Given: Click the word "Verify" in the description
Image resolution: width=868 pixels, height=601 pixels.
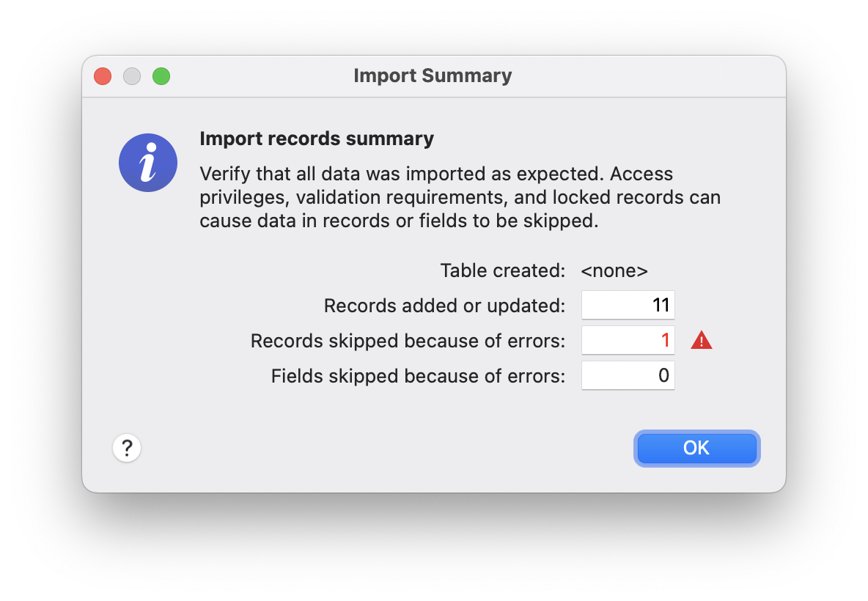Looking at the screenshot, I should [x=223, y=174].
